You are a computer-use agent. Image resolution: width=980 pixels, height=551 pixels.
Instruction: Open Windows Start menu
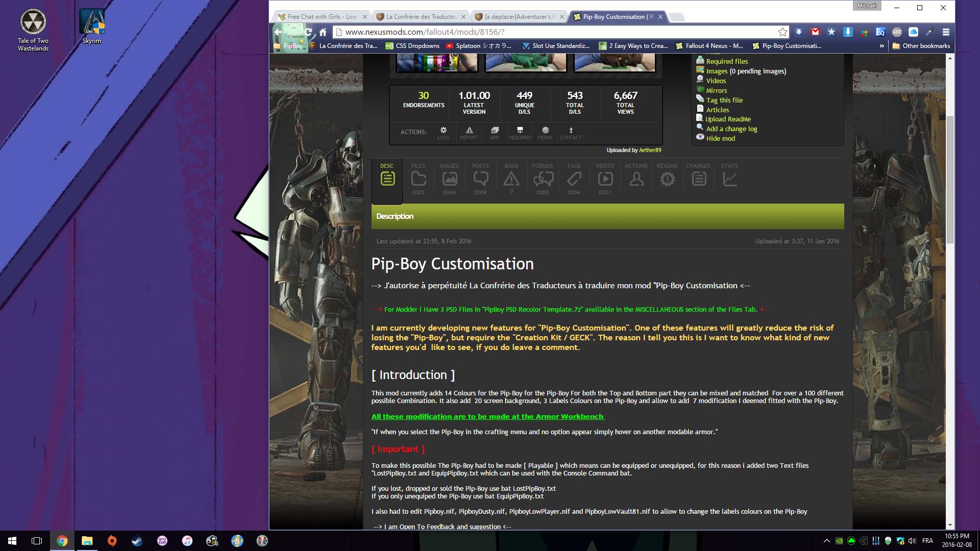tap(12, 541)
